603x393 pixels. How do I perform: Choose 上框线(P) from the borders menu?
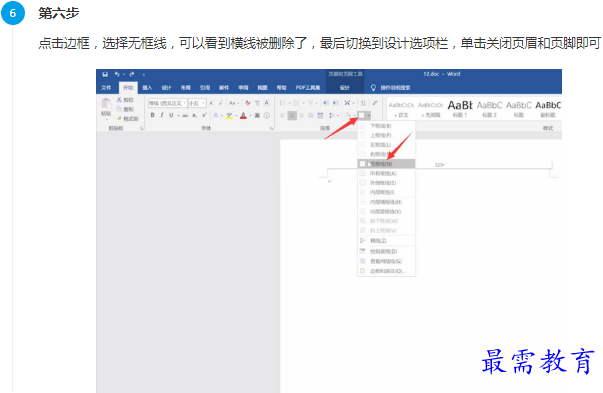pos(386,135)
